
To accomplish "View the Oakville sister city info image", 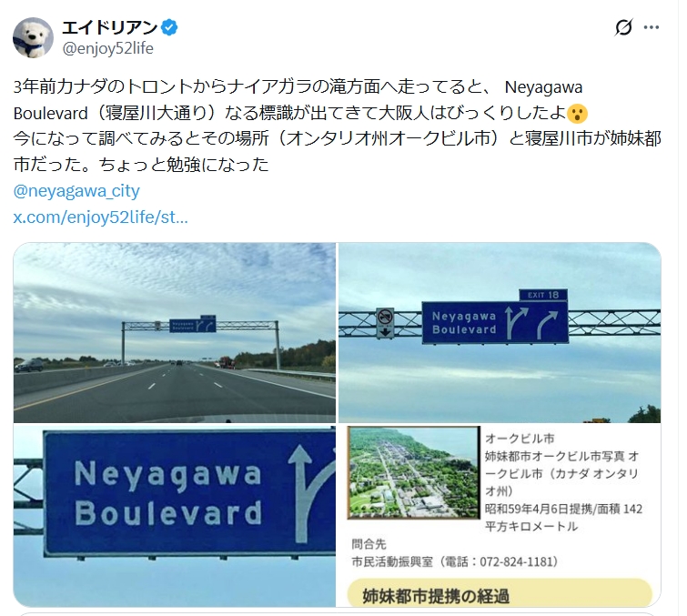I will 500,516.
